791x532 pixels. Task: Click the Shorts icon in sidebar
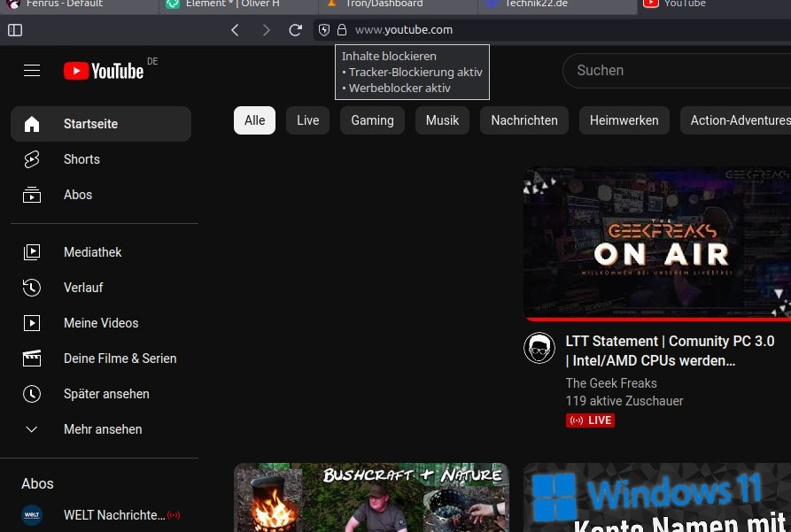click(32, 159)
